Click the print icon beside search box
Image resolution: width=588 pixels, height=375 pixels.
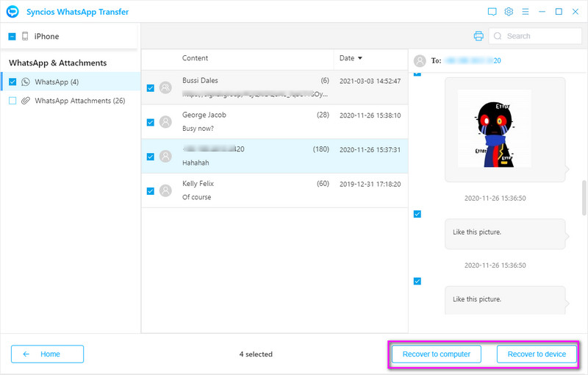pyautogui.click(x=478, y=36)
